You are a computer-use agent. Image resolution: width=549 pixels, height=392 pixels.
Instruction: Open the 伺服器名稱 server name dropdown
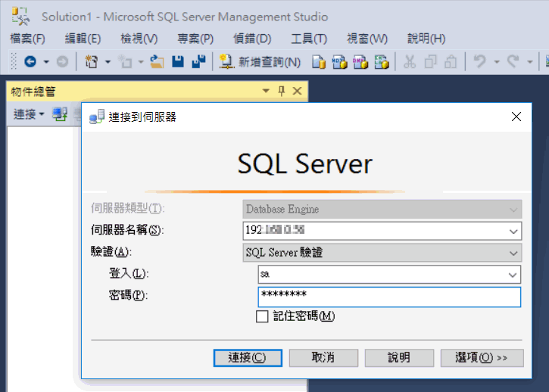tap(513, 231)
